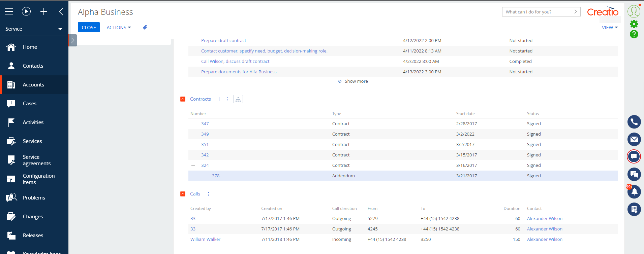Click the green settings gear icon

coord(634,24)
